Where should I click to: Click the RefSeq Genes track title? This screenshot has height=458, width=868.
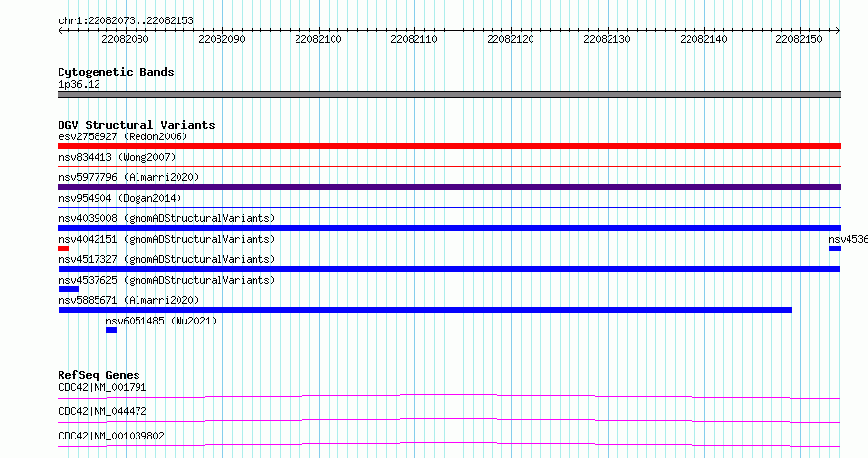click(99, 375)
